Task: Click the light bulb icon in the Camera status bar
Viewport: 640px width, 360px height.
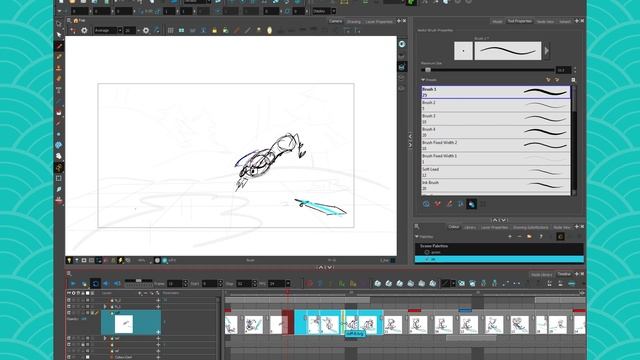Action: [69, 260]
